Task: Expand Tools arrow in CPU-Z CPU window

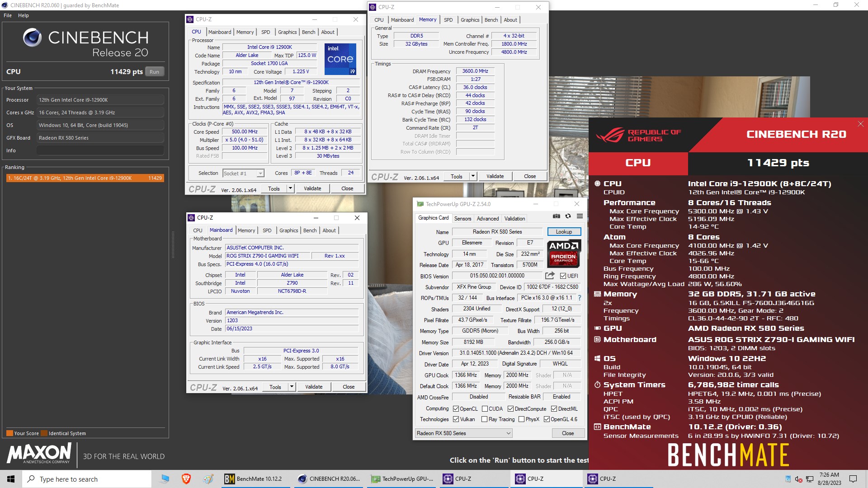Action: (290, 188)
